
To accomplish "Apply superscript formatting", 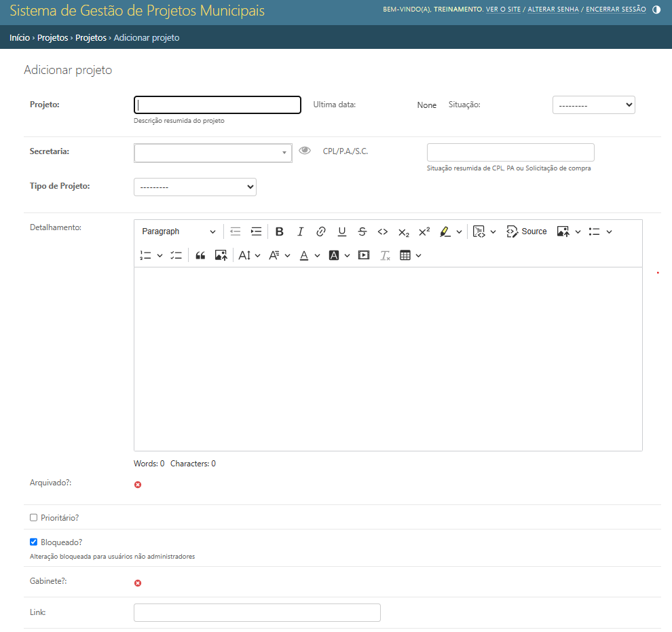I will [424, 231].
